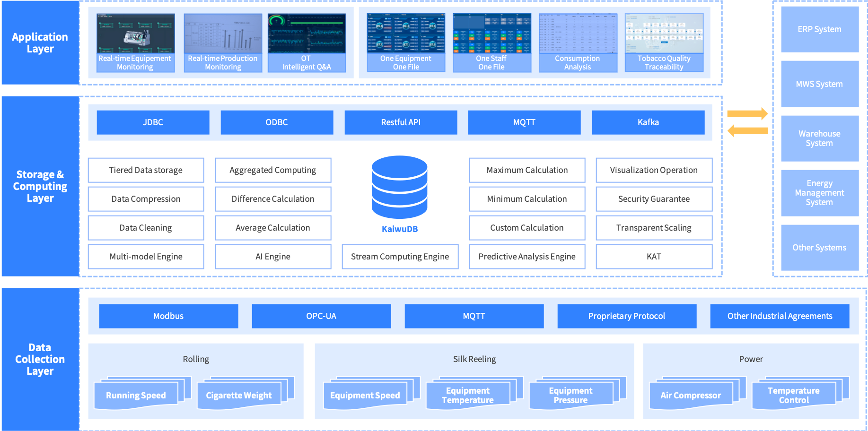Screen dimensions: 868x431
Task: Click the KaiwuDB label text
Action: pos(400,229)
